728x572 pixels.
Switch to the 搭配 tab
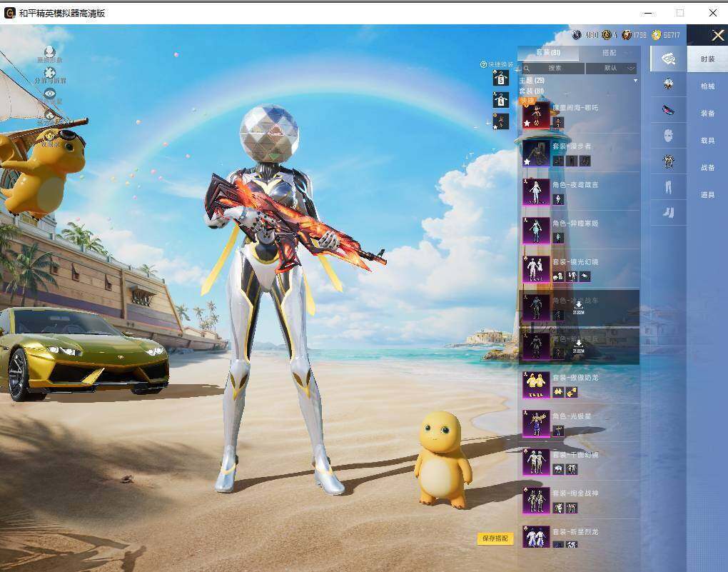[609, 53]
